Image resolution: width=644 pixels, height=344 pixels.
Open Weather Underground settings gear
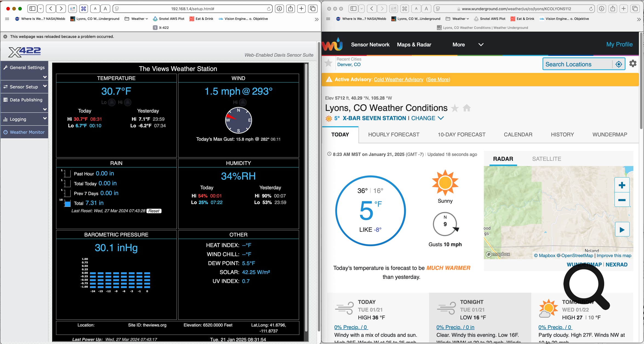pos(633,63)
